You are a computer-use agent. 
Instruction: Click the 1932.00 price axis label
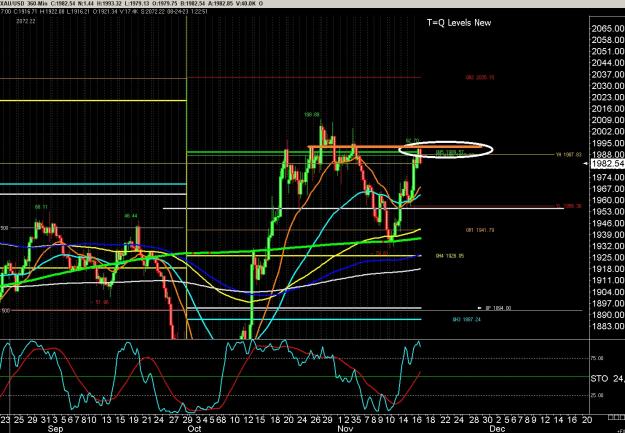pos(608,246)
